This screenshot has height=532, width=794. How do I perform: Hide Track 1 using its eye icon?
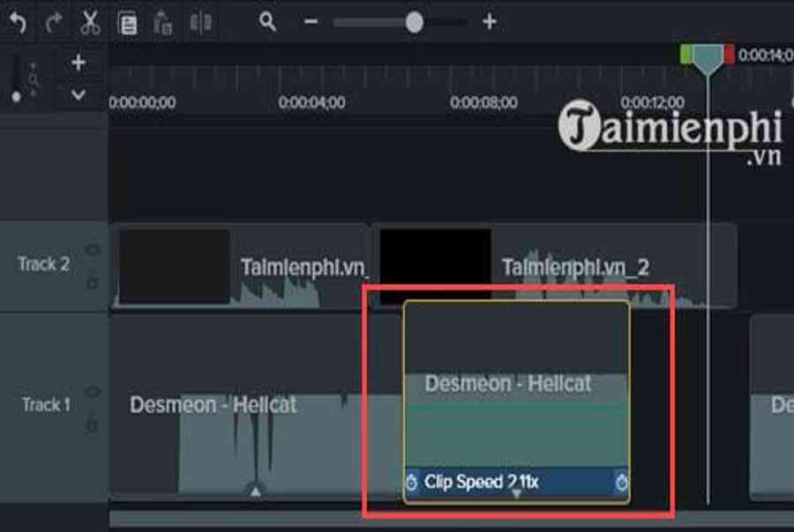click(93, 392)
